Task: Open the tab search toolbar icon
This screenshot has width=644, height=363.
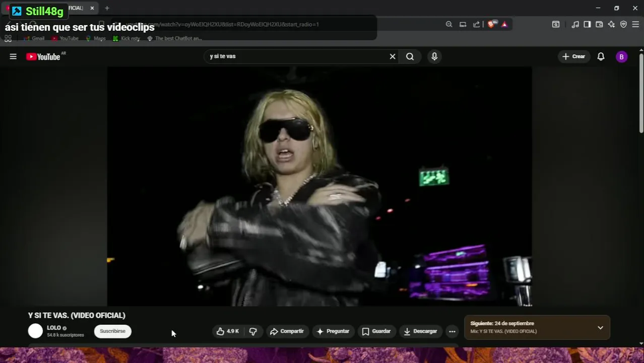Action: tap(556, 24)
